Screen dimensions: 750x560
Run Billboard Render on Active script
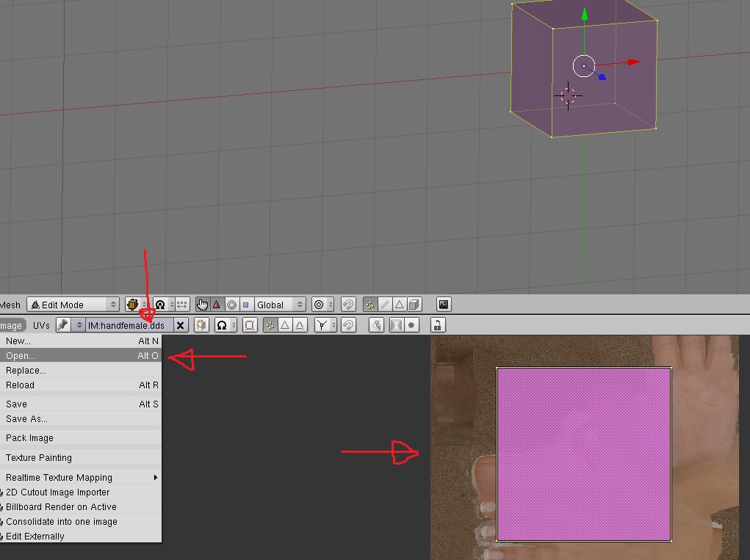point(81,506)
